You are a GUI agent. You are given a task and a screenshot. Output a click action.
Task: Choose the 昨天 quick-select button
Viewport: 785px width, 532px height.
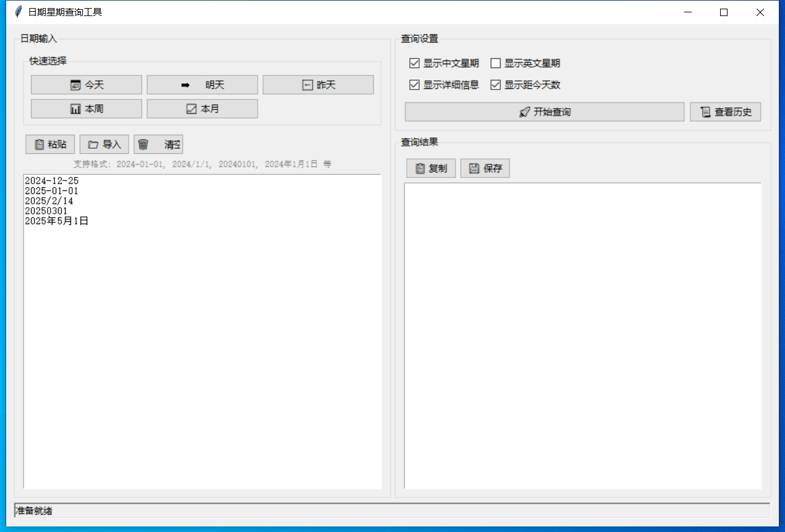tap(318, 85)
